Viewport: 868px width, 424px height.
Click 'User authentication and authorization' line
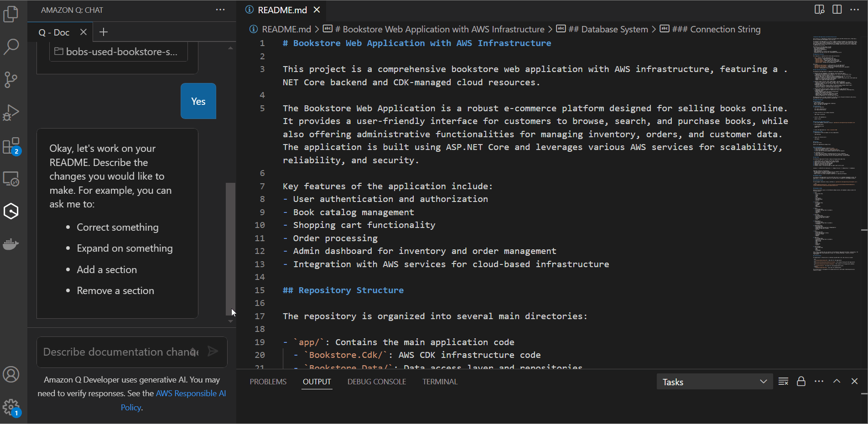[x=385, y=199]
